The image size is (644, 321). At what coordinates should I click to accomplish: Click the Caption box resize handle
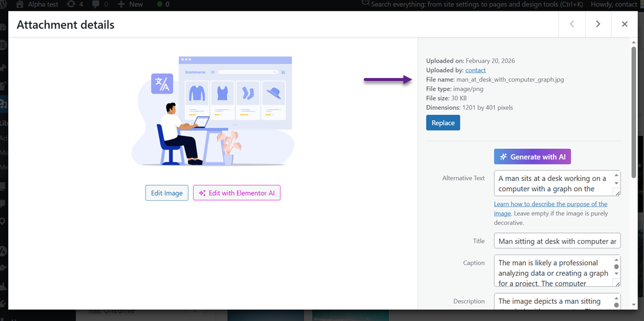pos(617,282)
